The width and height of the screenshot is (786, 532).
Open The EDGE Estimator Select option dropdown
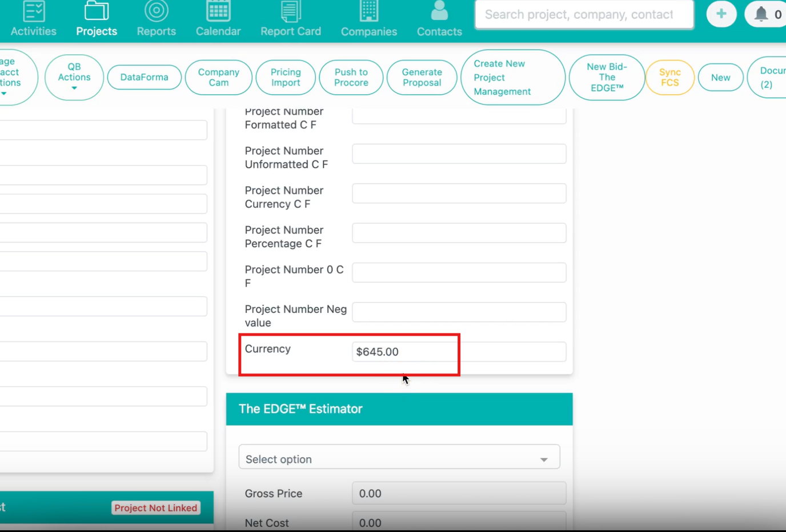pyautogui.click(x=399, y=459)
